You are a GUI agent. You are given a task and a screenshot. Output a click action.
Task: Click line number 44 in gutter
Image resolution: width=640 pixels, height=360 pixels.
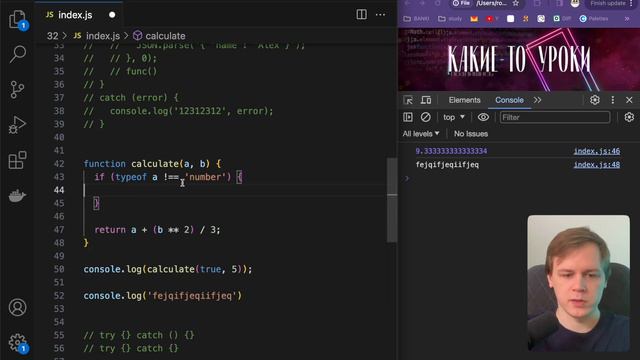[x=59, y=190]
